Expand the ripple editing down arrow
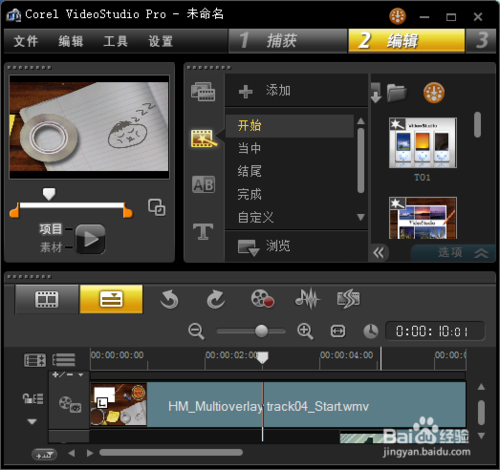 pos(32,422)
